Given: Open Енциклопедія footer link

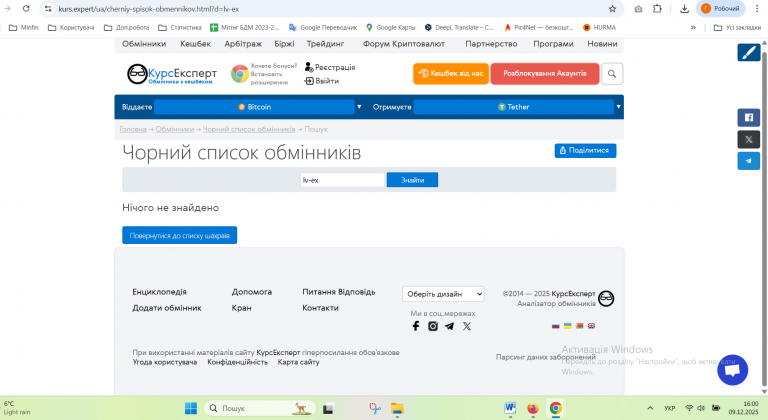Looking at the screenshot, I should (159, 292).
